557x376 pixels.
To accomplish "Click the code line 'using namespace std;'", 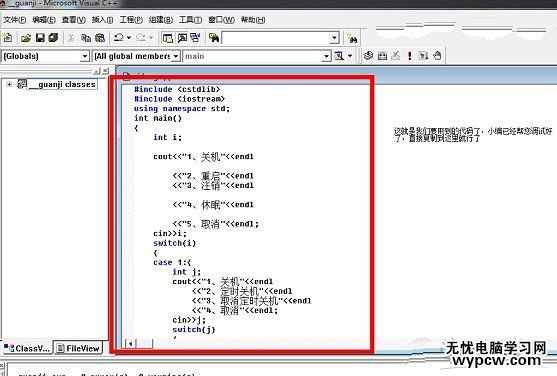I will (x=182, y=108).
